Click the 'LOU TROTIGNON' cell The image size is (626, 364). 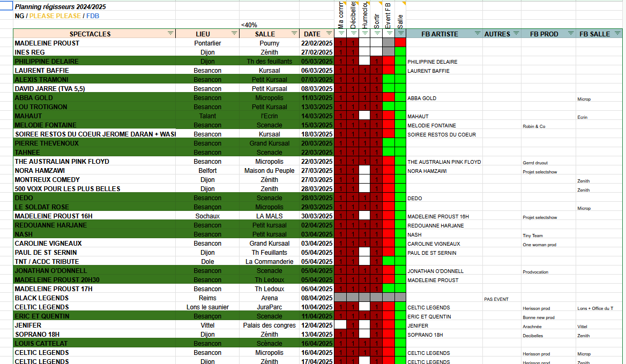click(x=94, y=107)
